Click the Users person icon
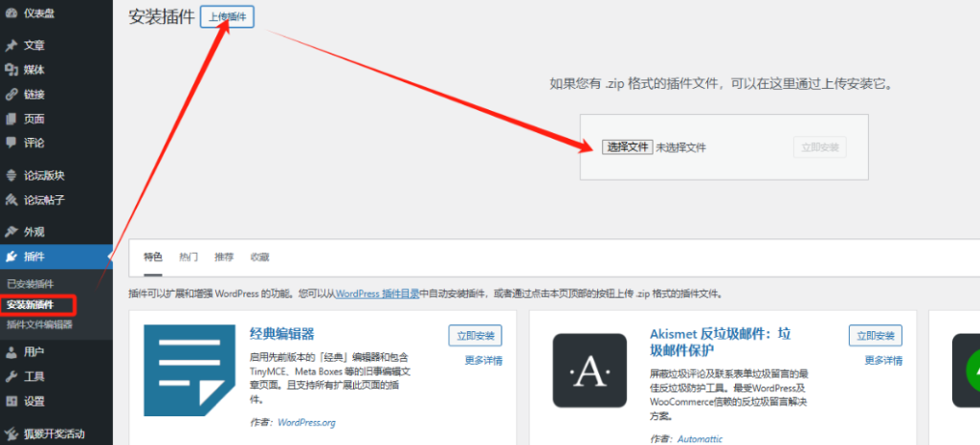The image size is (980, 445). coord(11,351)
